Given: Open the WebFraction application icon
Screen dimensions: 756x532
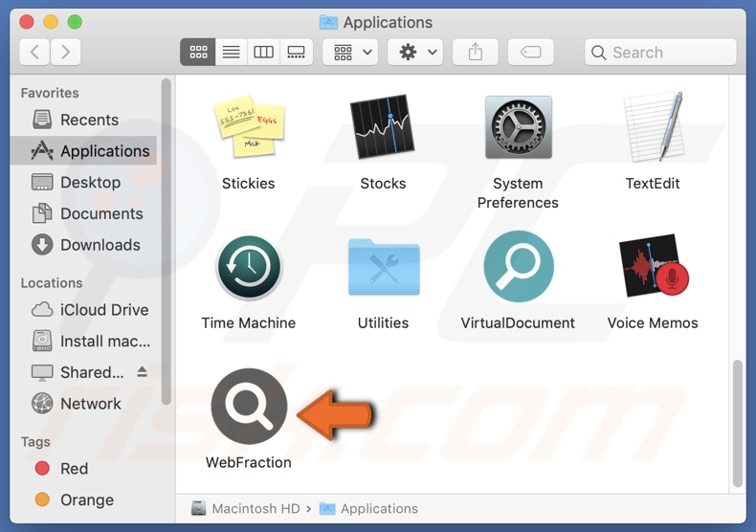Looking at the screenshot, I should 249,407.
